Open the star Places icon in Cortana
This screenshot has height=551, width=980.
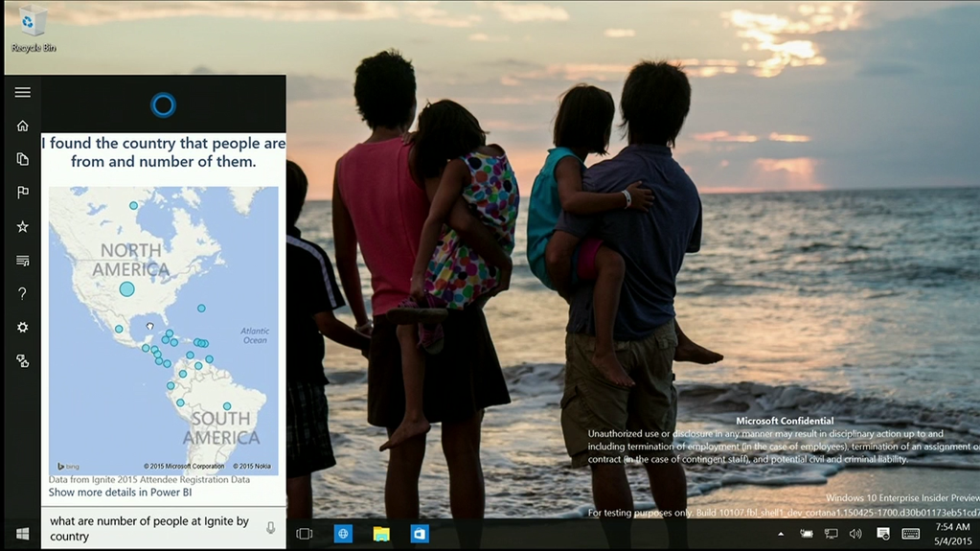22,226
